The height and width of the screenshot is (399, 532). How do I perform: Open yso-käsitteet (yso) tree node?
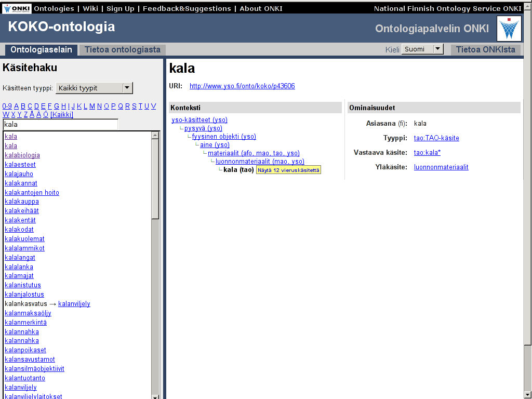(x=199, y=120)
